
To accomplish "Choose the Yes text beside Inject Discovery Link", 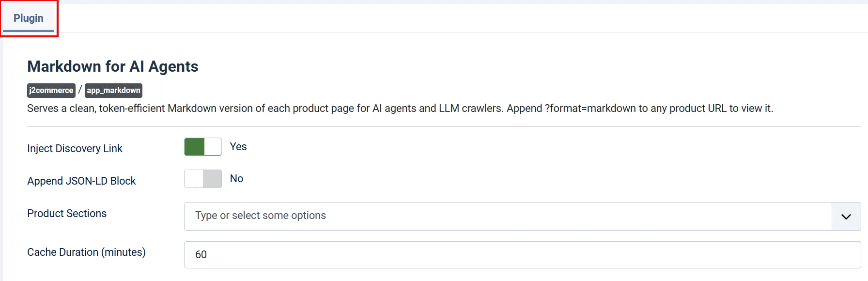I will (238, 147).
